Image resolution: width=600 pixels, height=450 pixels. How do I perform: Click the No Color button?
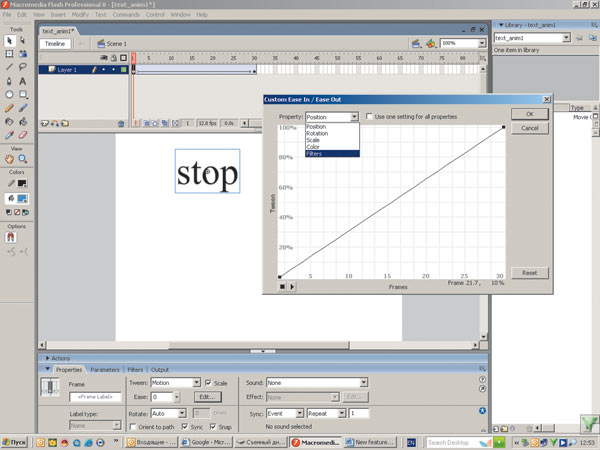[17, 212]
